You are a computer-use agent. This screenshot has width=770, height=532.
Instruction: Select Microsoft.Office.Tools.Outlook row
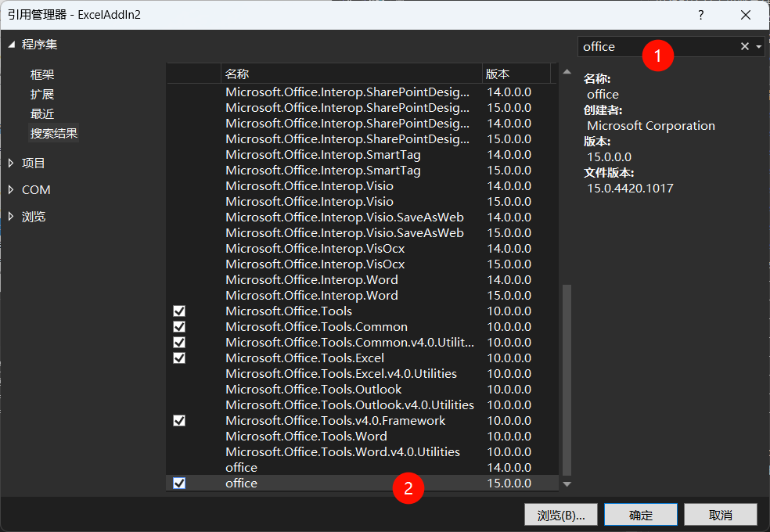pos(362,390)
